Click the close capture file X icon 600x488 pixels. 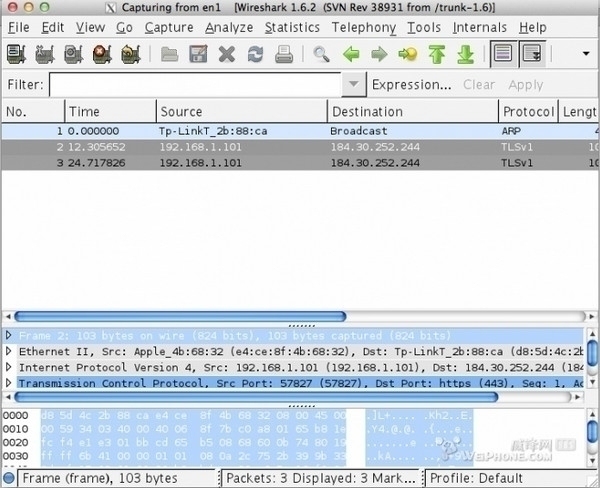click(x=227, y=53)
